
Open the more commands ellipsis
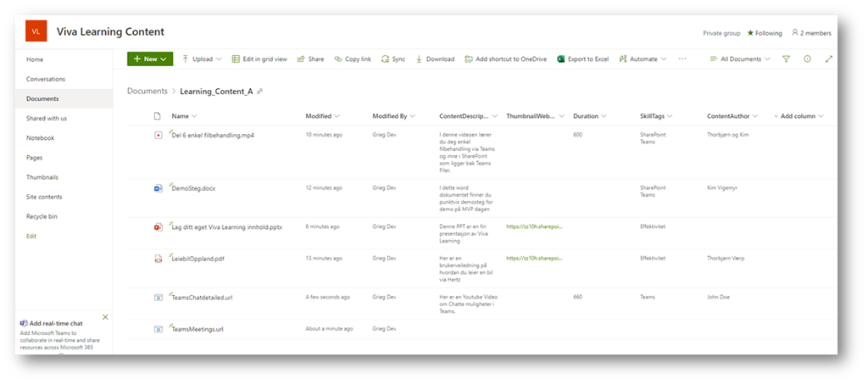point(682,59)
